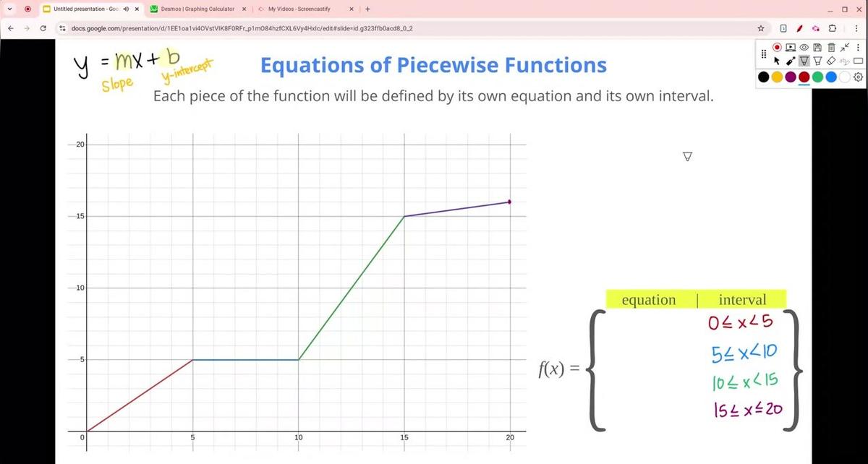Start recording with the red record icon

(x=777, y=47)
